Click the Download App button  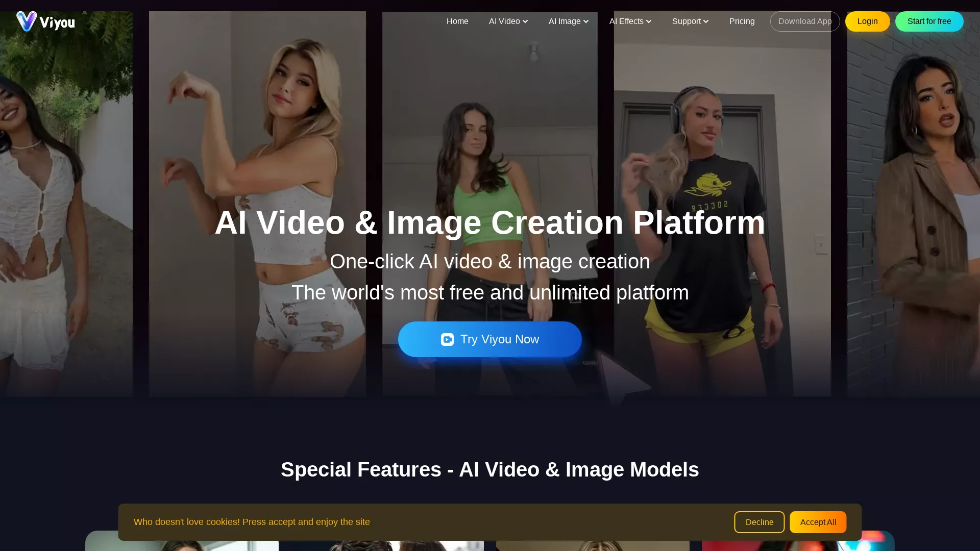pos(804,21)
